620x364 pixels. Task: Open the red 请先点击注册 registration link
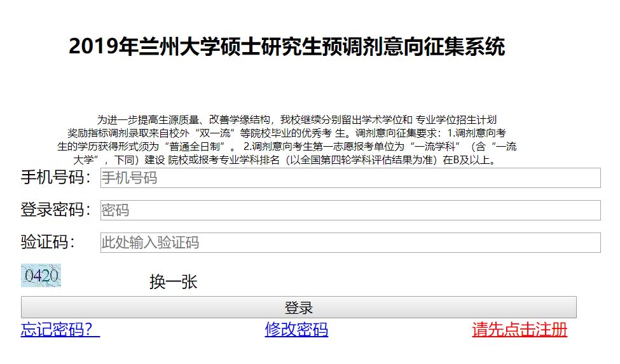tap(520, 329)
